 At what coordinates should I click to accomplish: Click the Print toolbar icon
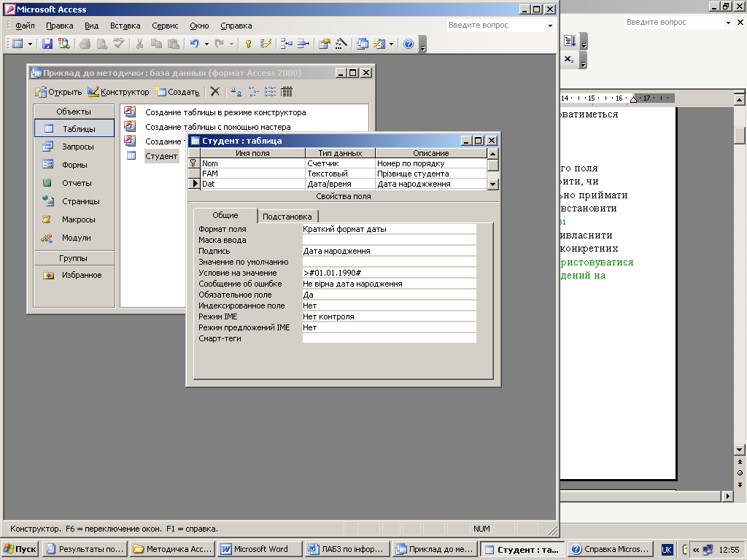(85, 44)
